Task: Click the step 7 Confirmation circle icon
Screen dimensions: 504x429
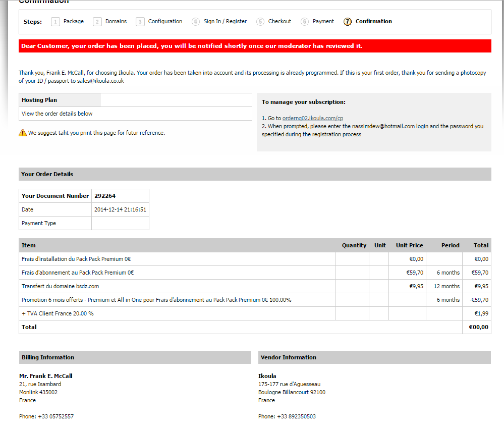Action: click(348, 22)
